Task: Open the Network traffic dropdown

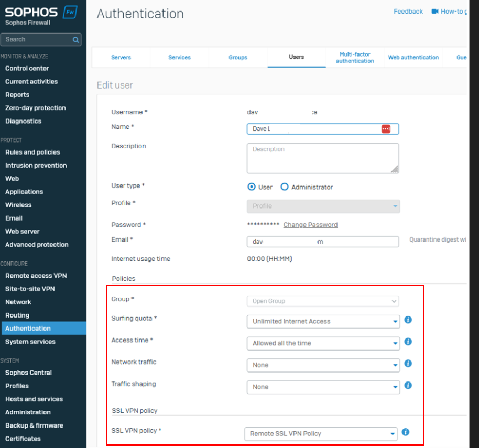Action: pyautogui.click(x=323, y=365)
